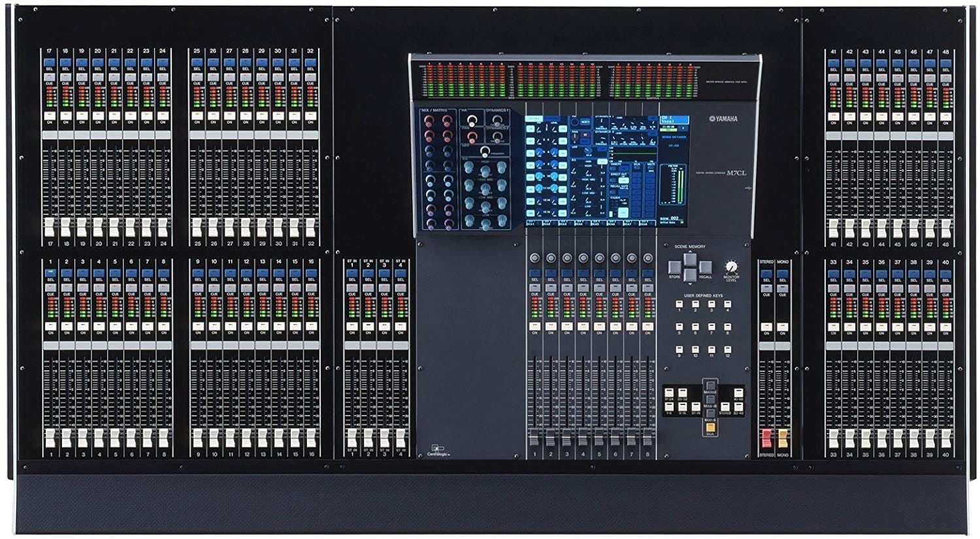Tap User Defined Key 12
The image size is (980, 539).
pos(728,350)
